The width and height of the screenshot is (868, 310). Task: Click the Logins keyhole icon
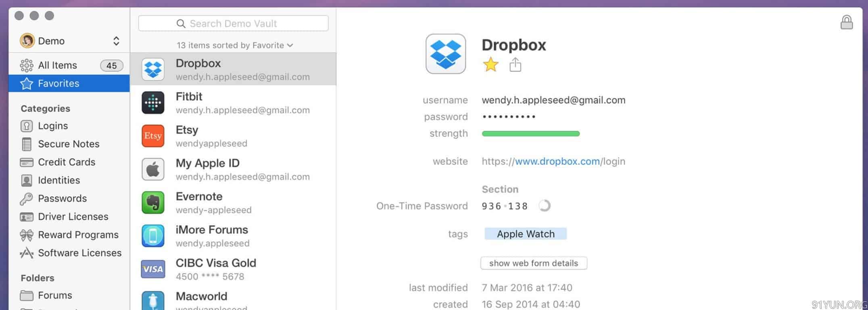(x=26, y=126)
